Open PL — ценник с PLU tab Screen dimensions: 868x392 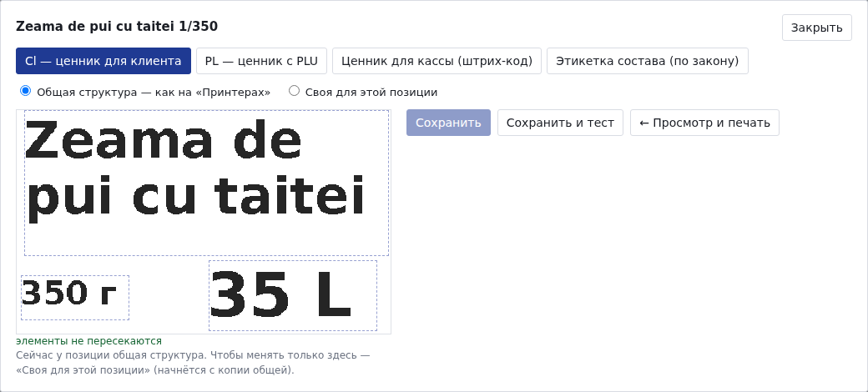pos(261,61)
